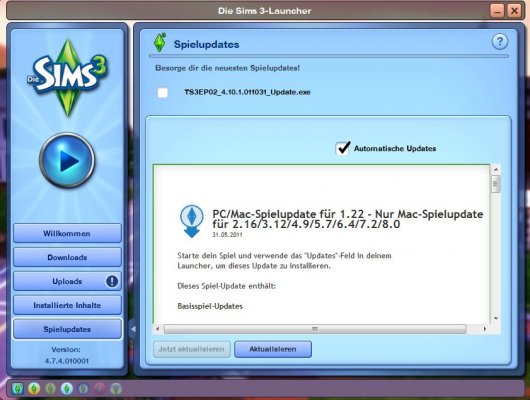Close the Die Sims 3-Launcher window
The width and height of the screenshot is (530, 400).
(514, 11)
